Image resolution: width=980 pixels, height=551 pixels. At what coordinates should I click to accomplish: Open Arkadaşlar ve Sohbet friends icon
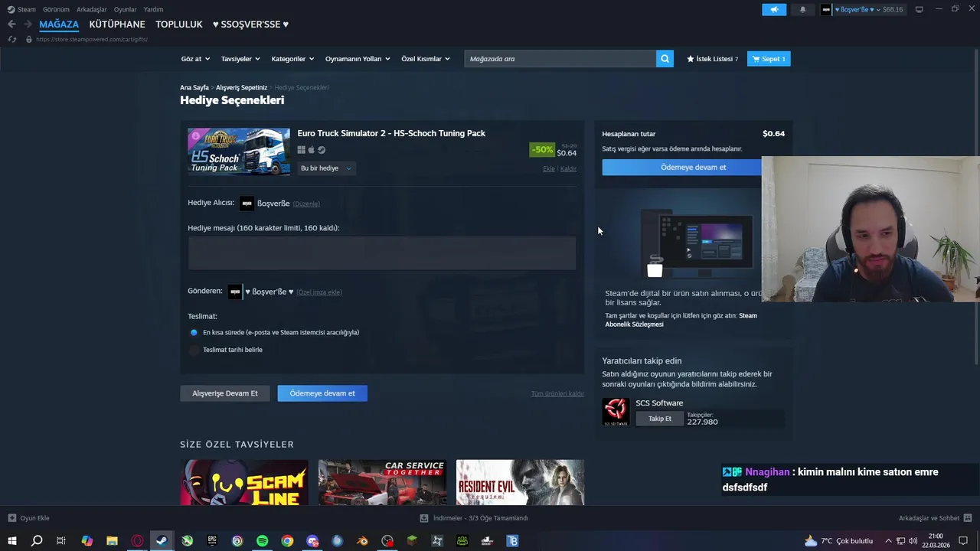click(x=968, y=518)
